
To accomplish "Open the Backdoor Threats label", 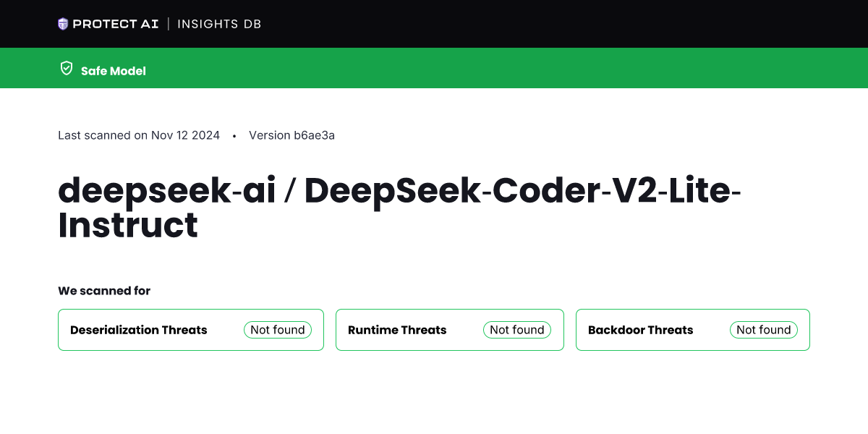I will coord(641,330).
